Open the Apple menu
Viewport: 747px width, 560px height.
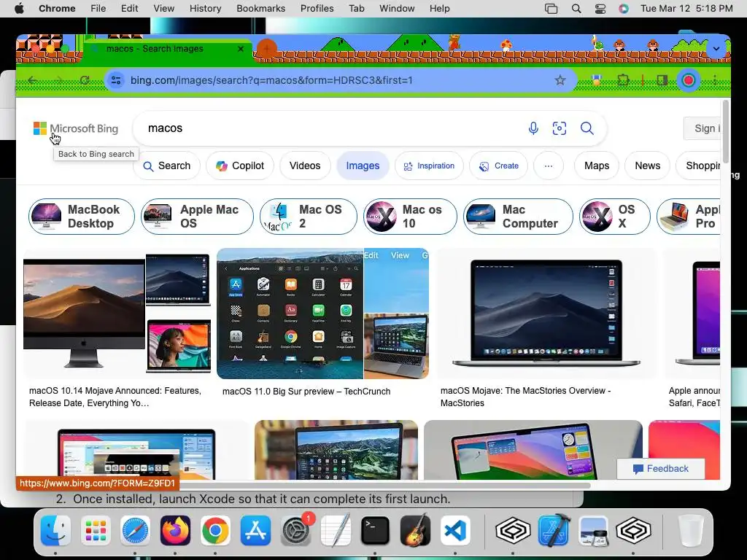19,9
